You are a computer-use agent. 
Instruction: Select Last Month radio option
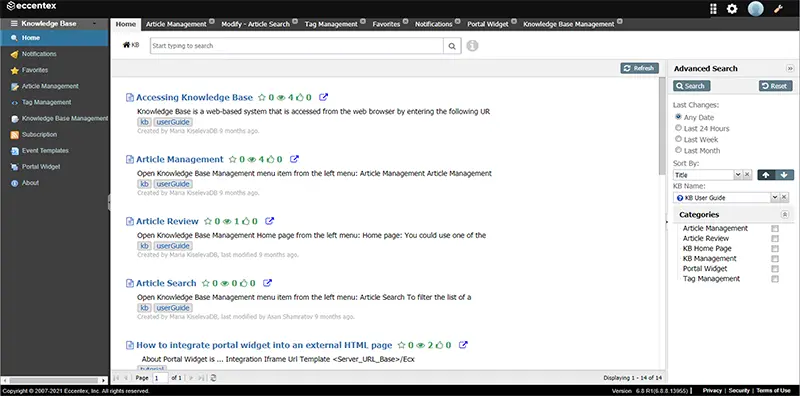tap(678, 150)
